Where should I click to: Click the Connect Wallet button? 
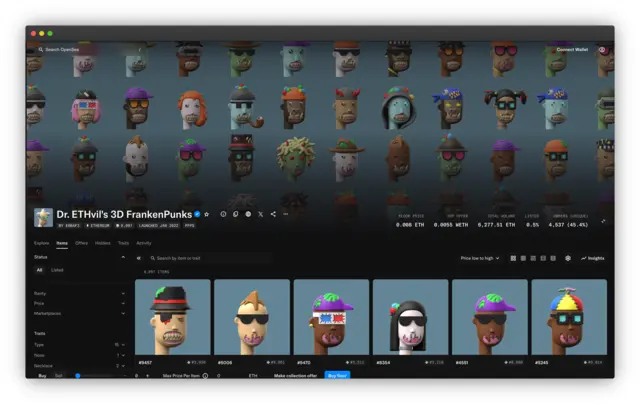coord(573,49)
